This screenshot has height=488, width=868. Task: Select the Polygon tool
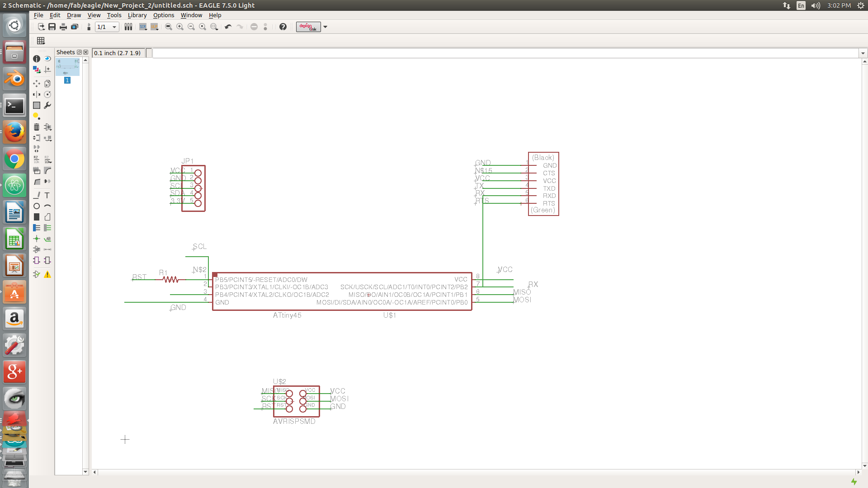(47, 217)
